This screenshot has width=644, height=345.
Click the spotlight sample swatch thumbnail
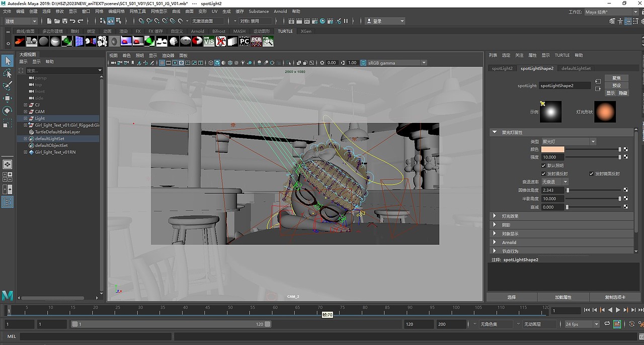pos(550,112)
